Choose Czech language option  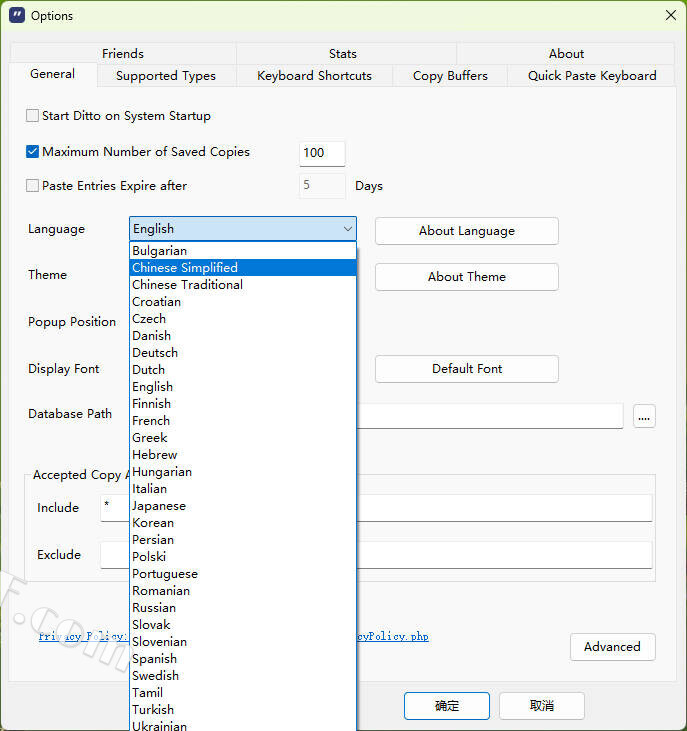pyautogui.click(x=243, y=319)
